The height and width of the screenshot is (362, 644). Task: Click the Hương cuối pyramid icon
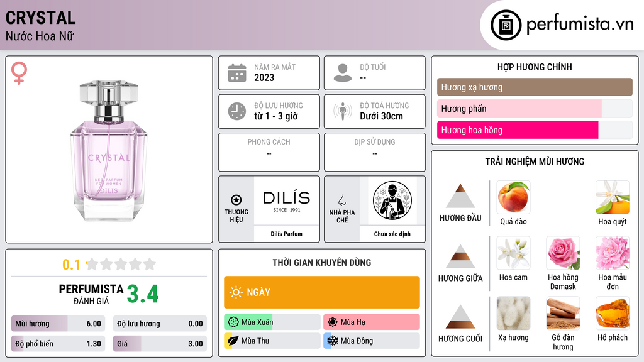point(460,317)
